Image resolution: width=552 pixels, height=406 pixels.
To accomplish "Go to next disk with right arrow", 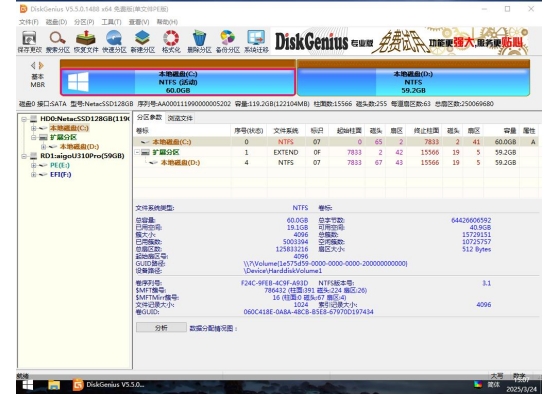I will [x=41, y=65].
